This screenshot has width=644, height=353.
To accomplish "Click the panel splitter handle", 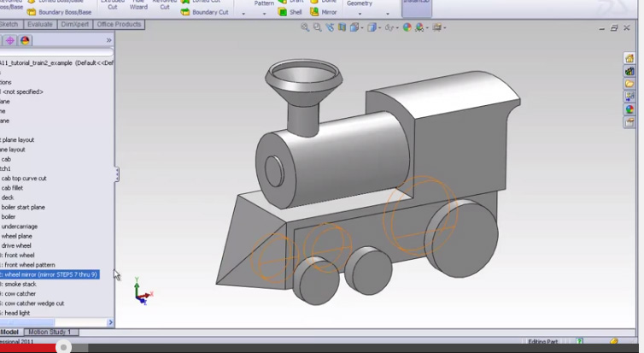I will point(117,174).
